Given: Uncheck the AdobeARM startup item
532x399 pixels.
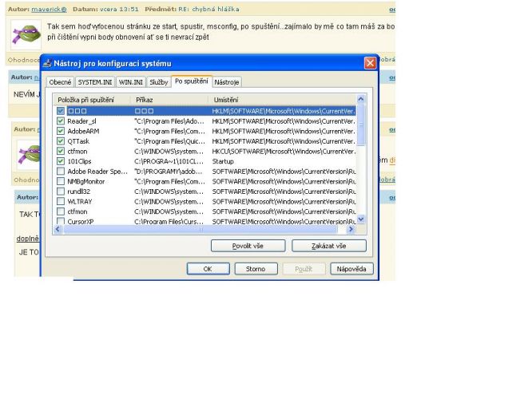Looking at the screenshot, I should 61,131.
